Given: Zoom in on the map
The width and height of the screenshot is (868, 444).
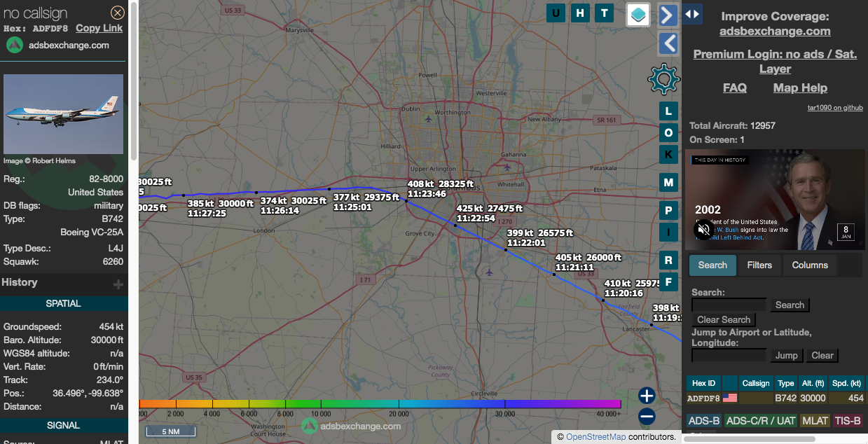Looking at the screenshot, I should pos(647,396).
